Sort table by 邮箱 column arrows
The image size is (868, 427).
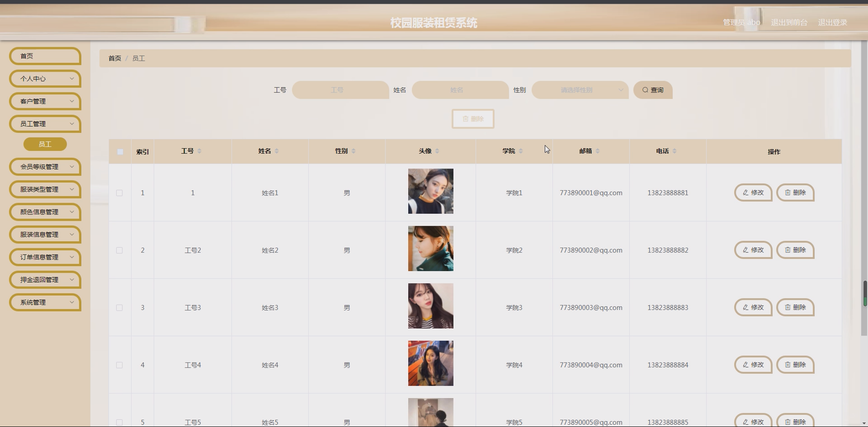598,151
